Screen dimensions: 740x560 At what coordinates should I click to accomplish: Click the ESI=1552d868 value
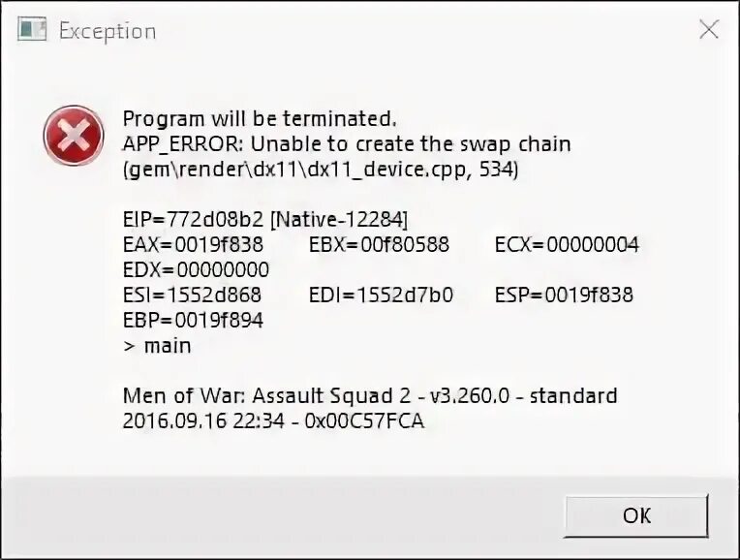192,295
